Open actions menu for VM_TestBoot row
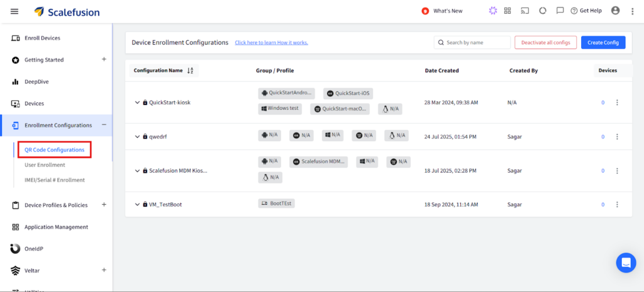This screenshot has width=644, height=292. click(x=617, y=204)
